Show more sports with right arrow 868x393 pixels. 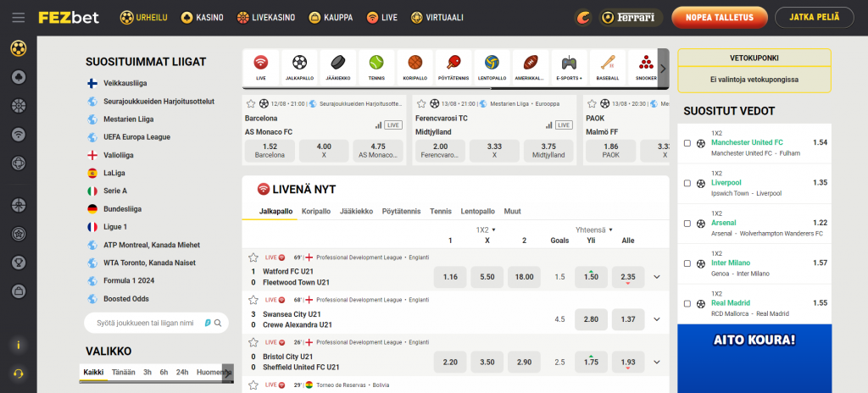(663, 68)
